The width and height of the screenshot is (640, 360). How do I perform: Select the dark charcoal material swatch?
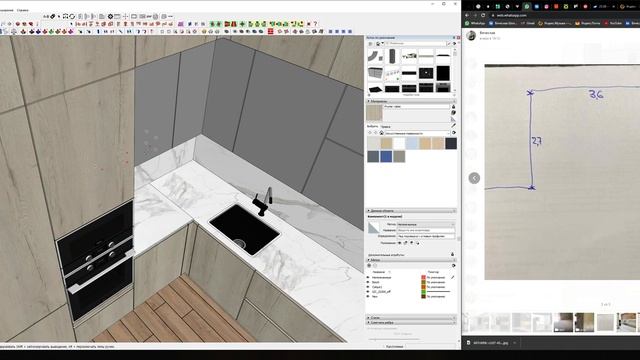(451, 143)
